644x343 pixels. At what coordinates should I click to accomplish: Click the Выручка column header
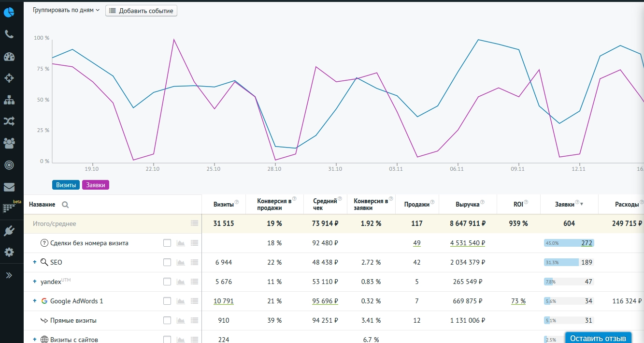point(467,204)
